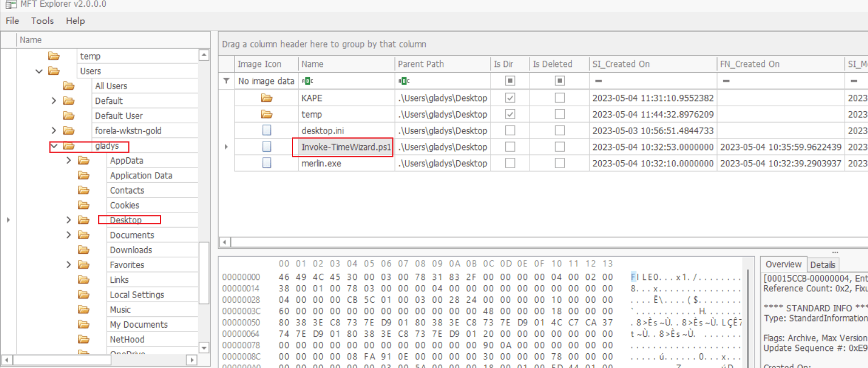The height and width of the screenshot is (368, 868).
Task: Click the desktop.ini file icon
Action: 267,130
